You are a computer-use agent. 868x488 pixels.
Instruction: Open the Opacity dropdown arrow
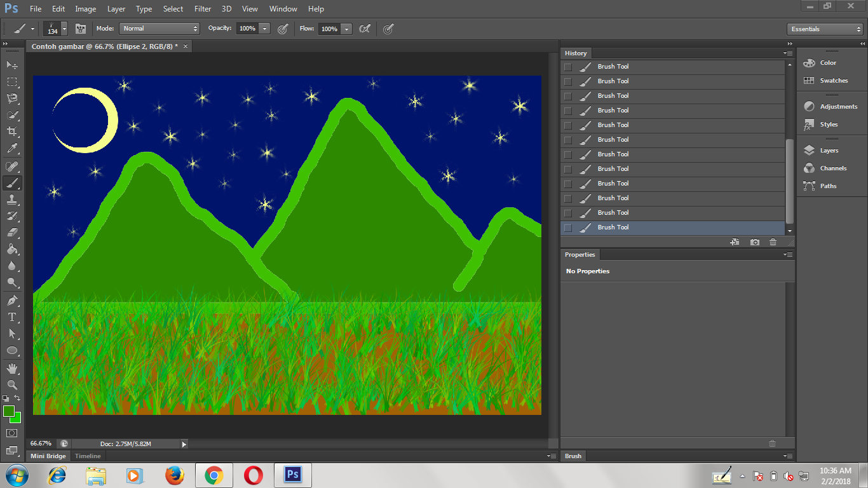(264, 29)
